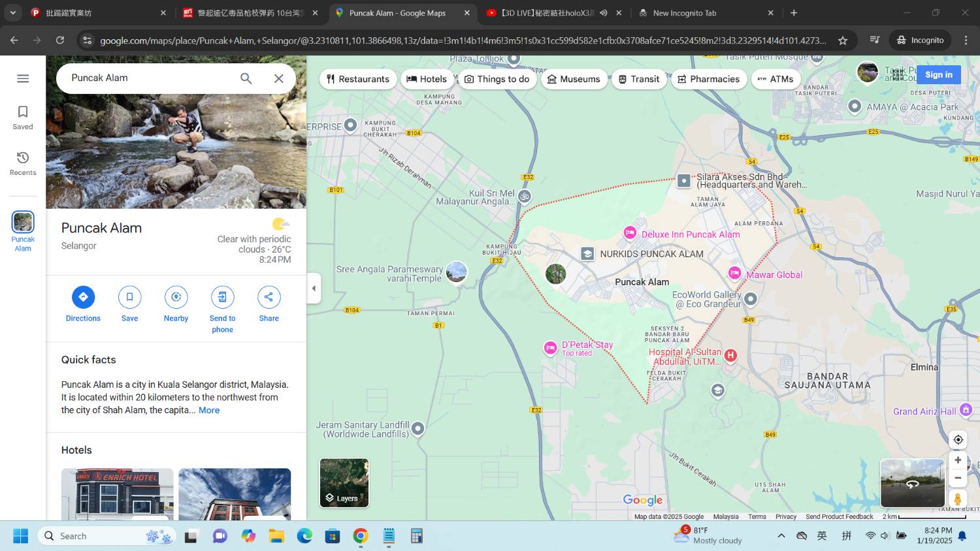Select the Hotels category chip
This screenshot has height=551, width=980.
pos(427,79)
